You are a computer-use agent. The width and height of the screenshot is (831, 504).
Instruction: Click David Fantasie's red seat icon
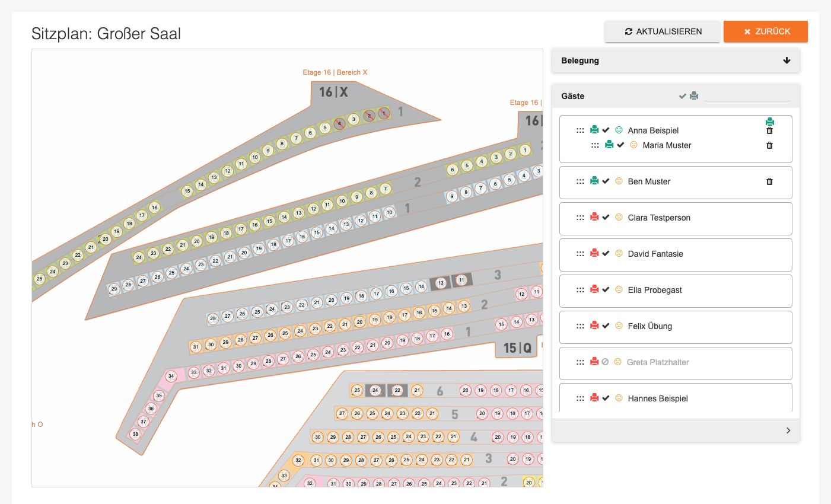point(594,254)
